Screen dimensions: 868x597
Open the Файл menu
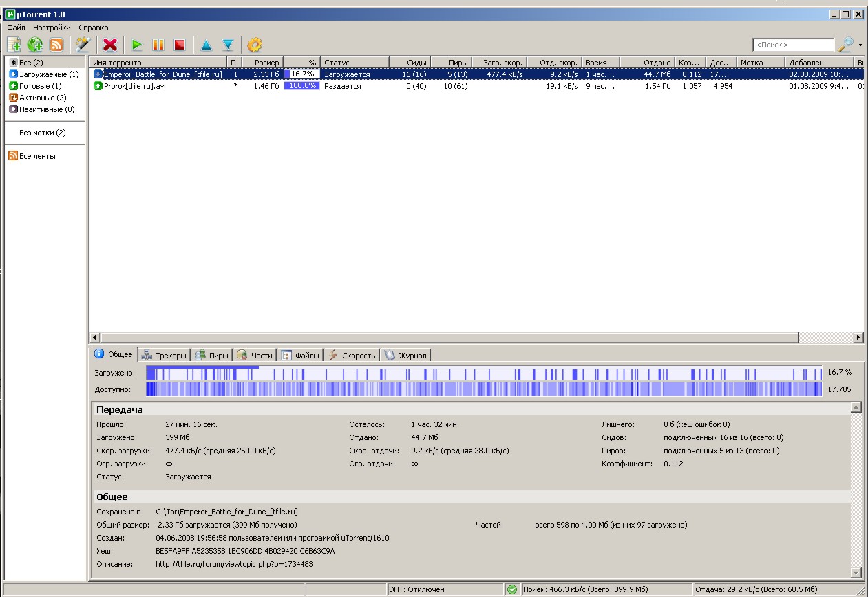(x=16, y=28)
